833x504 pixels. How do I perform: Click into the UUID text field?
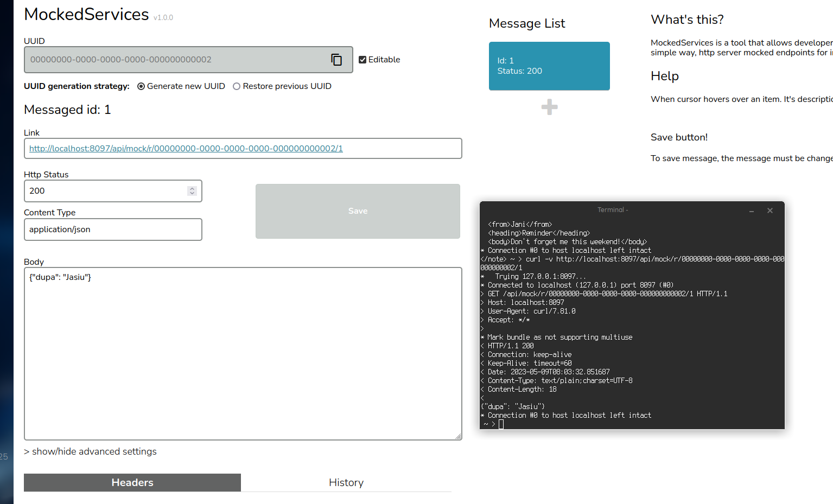click(x=174, y=60)
